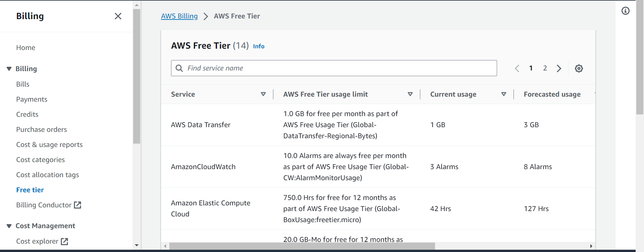The width and height of the screenshot is (644, 252).
Task: Go to next page of results
Action: 559,68
